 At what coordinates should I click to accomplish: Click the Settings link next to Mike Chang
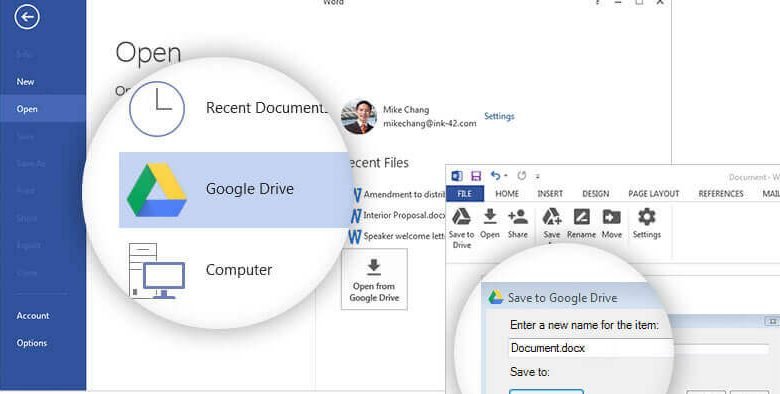pyautogui.click(x=499, y=116)
